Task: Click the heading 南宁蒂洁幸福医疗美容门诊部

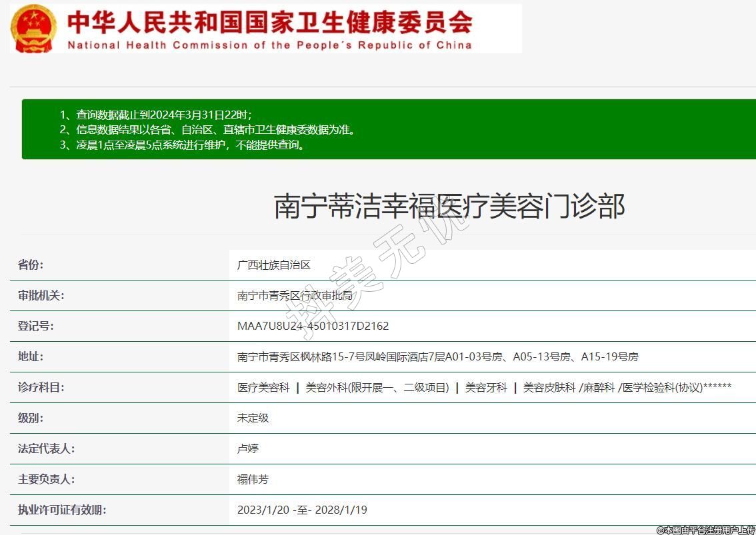Action: pos(449,207)
